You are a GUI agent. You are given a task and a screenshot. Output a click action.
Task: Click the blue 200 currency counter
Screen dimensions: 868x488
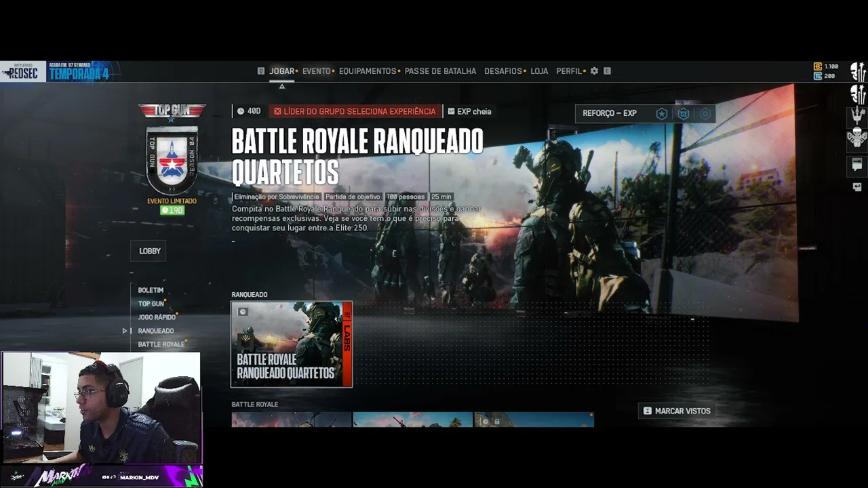(825, 76)
